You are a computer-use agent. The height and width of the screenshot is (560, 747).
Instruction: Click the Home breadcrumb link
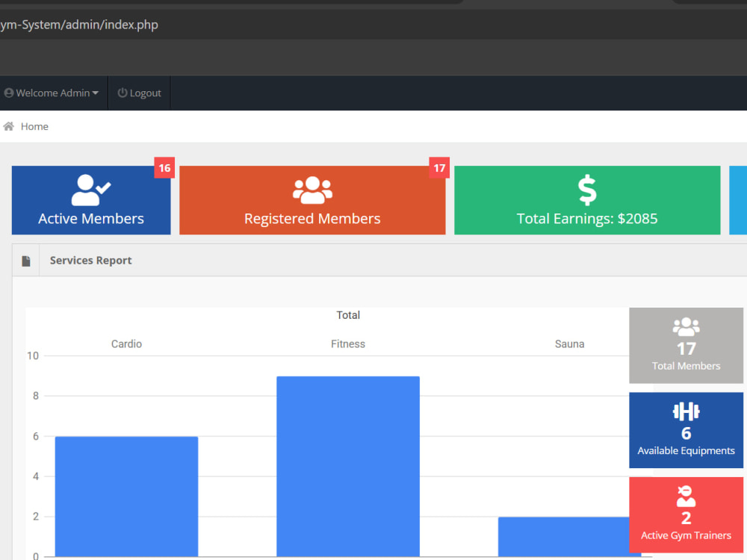(34, 127)
